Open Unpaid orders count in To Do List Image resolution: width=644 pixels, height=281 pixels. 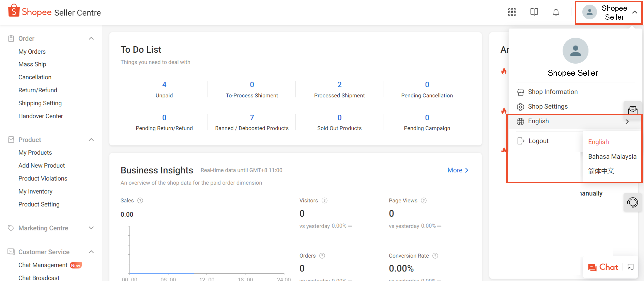(x=164, y=85)
